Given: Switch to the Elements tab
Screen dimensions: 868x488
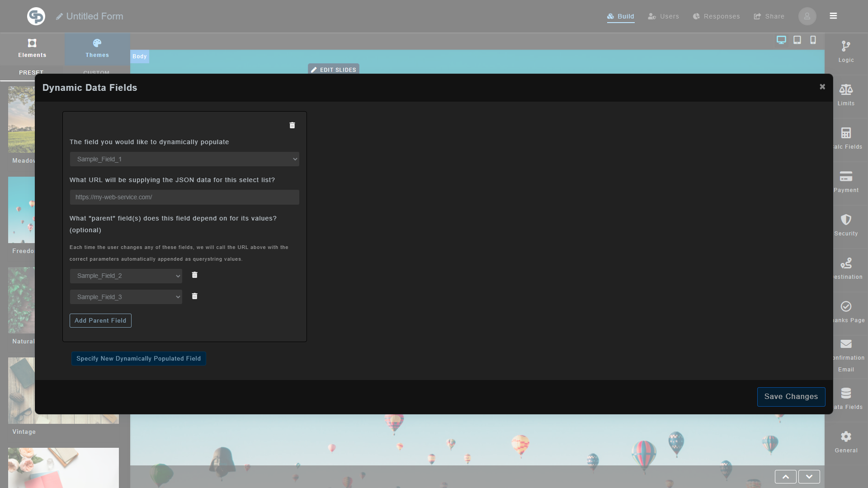Looking at the screenshot, I should 32,49.
